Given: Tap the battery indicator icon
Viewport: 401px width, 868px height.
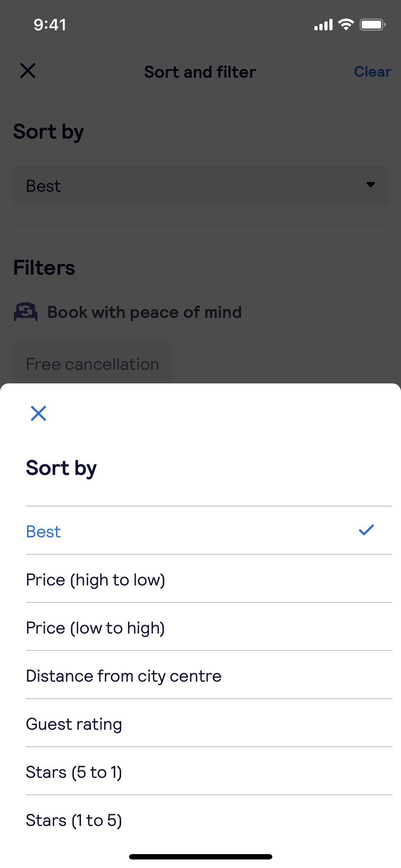Looking at the screenshot, I should click(372, 25).
